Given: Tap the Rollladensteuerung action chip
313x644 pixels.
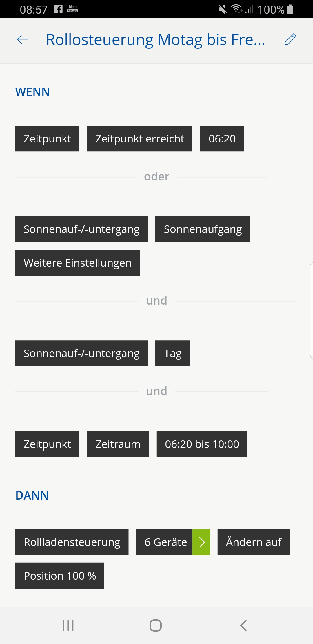Looking at the screenshot, I should (x=72, y=542).
